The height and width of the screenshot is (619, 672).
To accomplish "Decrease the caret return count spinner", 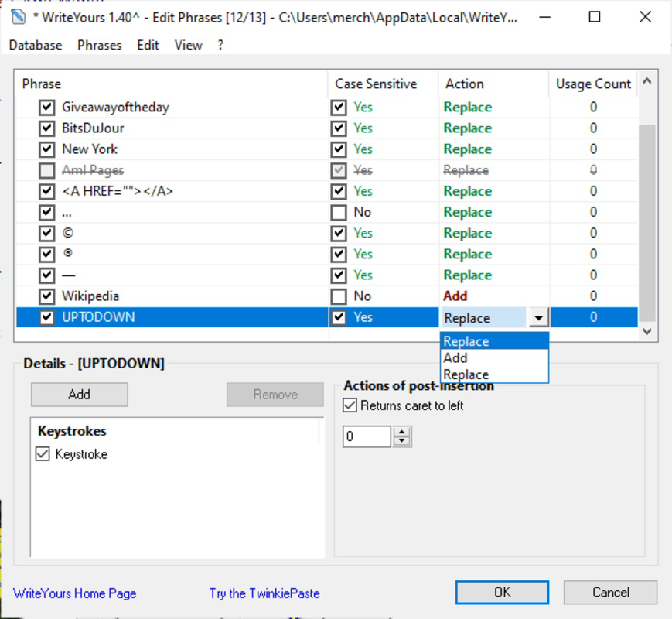I will pos(401,441).
